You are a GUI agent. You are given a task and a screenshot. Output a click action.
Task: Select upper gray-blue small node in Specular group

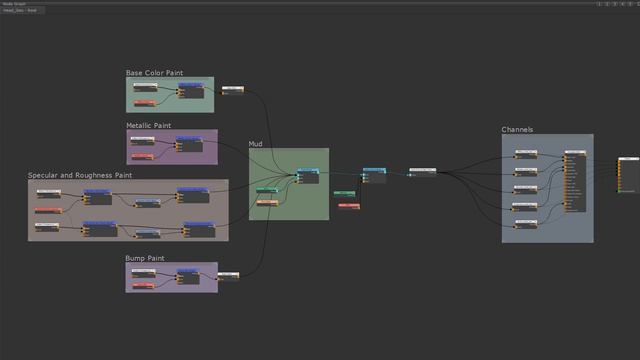pyautogui.click(x=148, y=203)
